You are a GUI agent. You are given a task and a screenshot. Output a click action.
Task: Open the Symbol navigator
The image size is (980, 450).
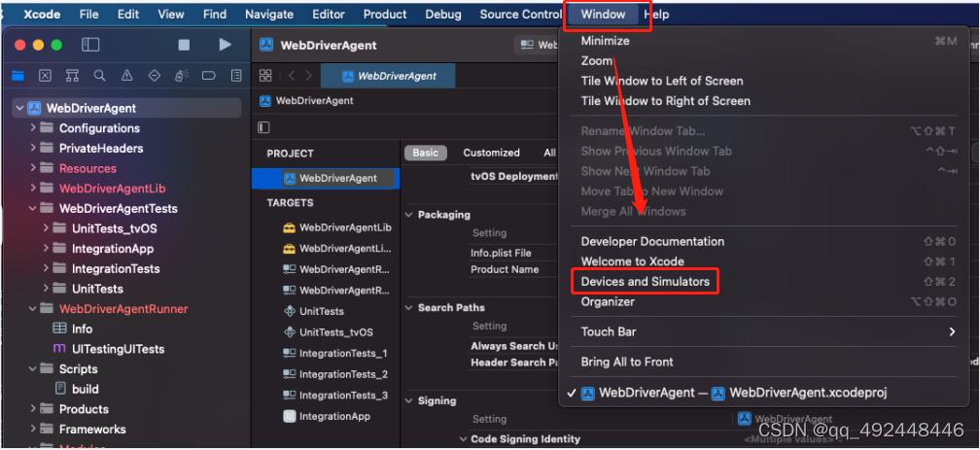73,76
